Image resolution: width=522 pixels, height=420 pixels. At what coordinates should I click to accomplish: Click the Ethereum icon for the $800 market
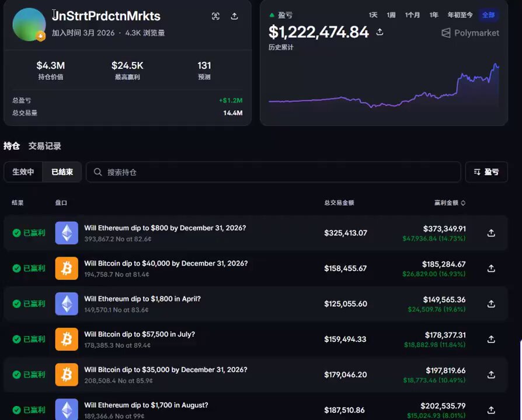click(67, 233)
